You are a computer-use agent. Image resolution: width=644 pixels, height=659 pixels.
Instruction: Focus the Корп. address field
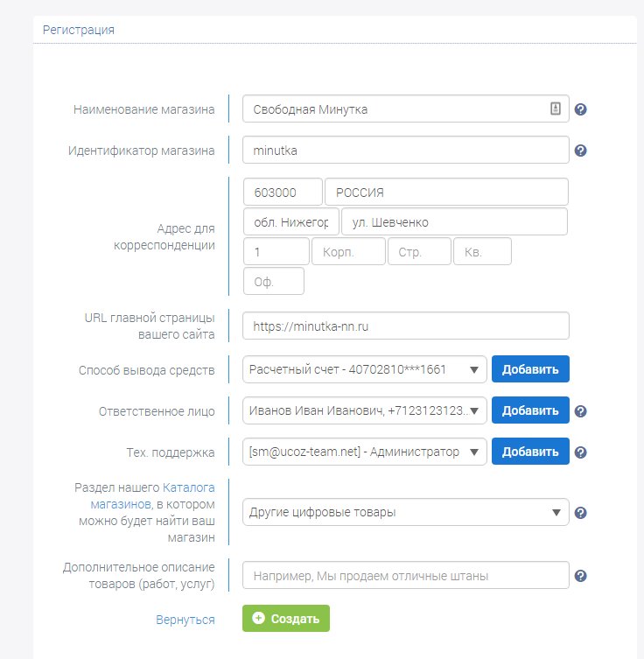(x=348, y=252)
